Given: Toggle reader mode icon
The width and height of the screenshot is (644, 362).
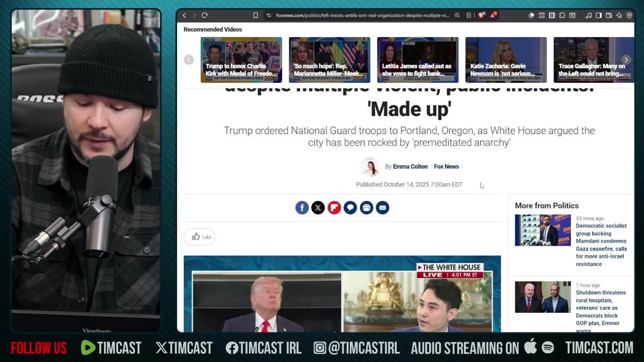Looking at the screenshot, I should [x=469, y=16].
